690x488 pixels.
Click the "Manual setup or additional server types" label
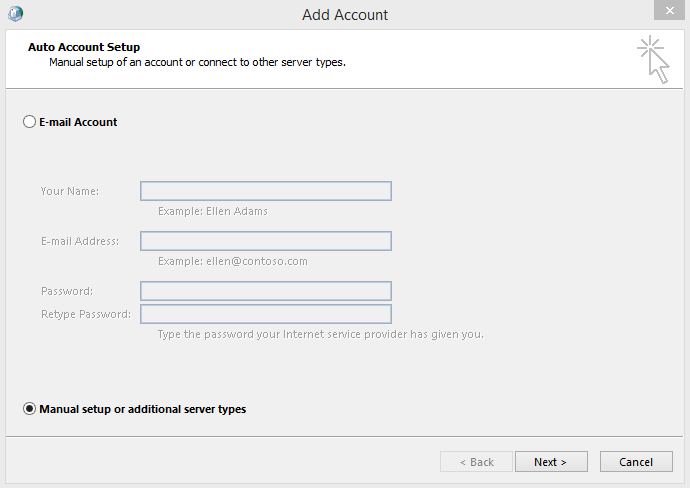click(143, 409)
